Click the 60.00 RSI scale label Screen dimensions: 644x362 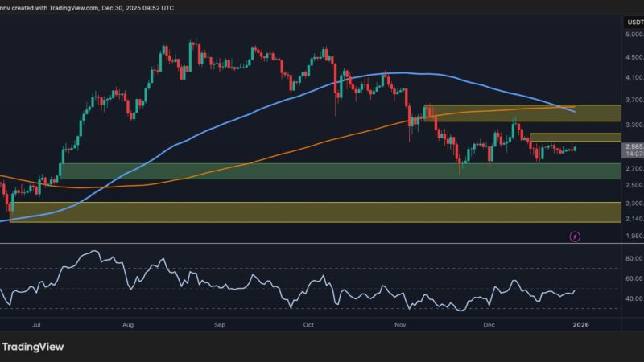tap(634, 278)
